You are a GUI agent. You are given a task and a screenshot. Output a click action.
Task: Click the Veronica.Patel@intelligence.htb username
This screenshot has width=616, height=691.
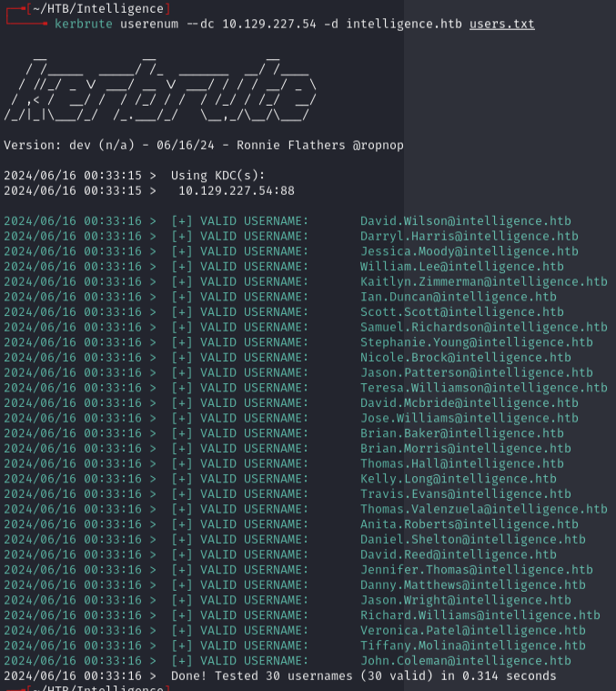(472, 630)
